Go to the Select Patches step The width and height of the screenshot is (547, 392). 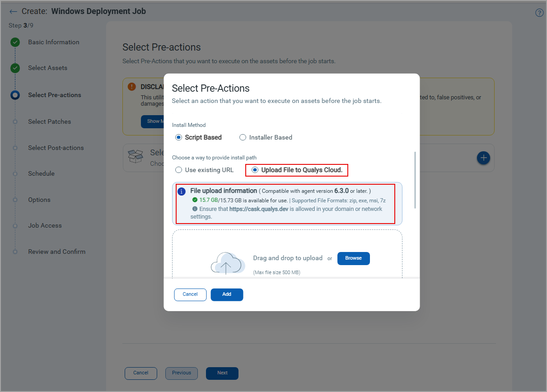(49, 121)
